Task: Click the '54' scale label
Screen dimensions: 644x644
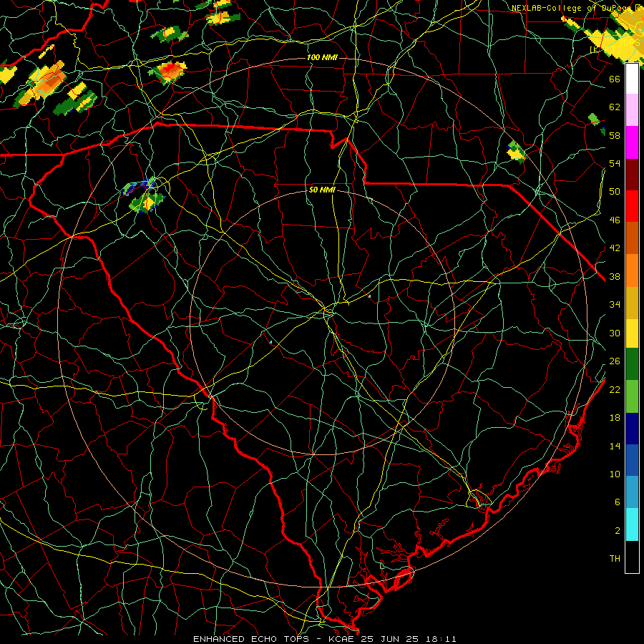Action: pos(615,163)
